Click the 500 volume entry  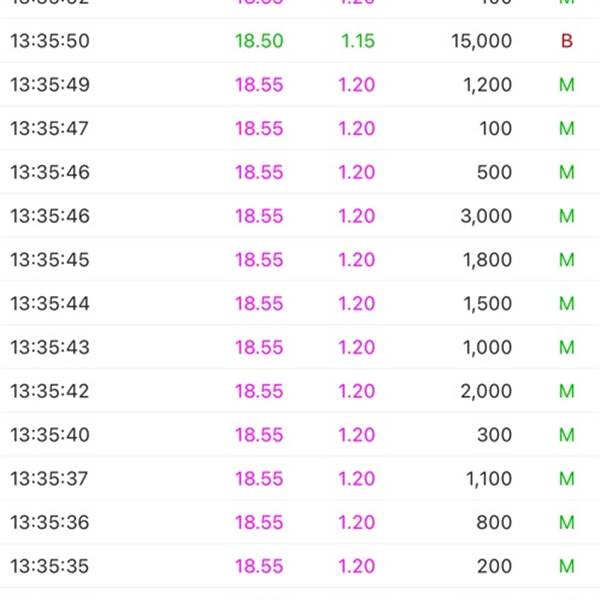coord(494,172)
